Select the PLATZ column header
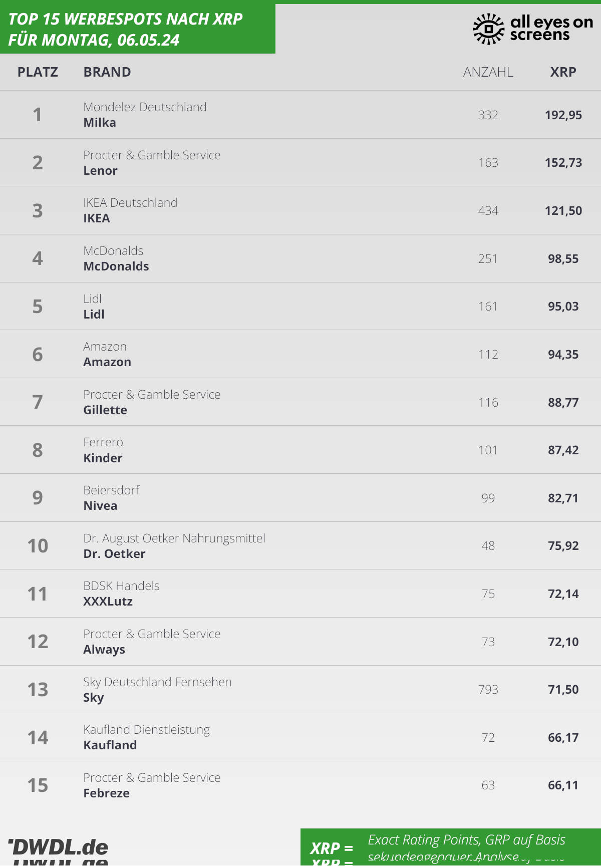The height and width of the screenshot is (868, 601). 38,72
